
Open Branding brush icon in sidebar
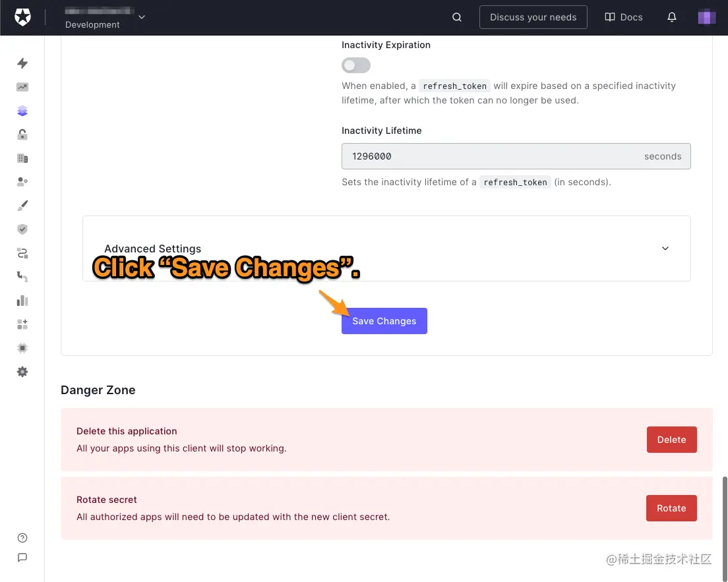click(22, 206)
